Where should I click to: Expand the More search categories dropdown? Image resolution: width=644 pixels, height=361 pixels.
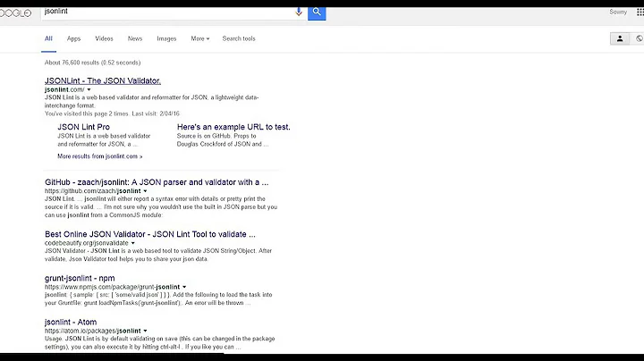(x=200, y=38)
